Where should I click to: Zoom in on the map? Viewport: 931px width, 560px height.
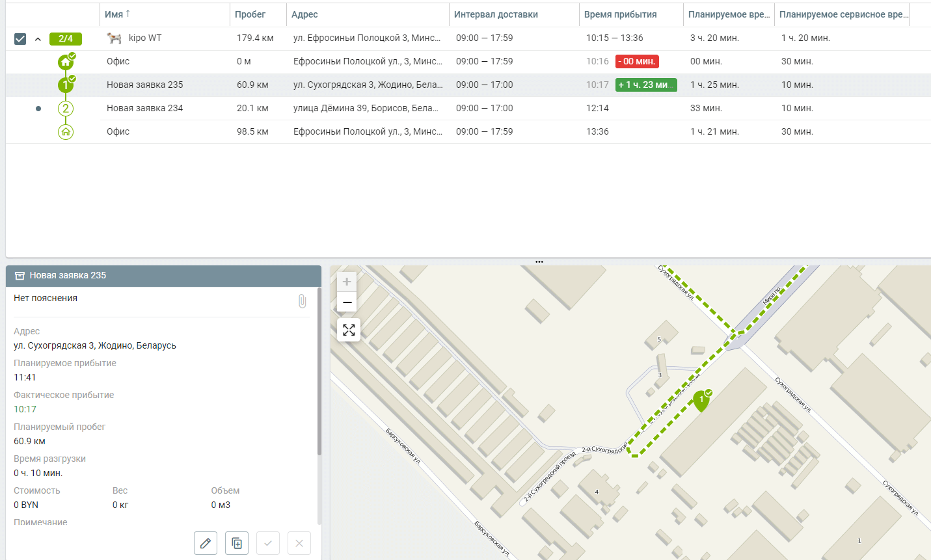click(347, 282)
